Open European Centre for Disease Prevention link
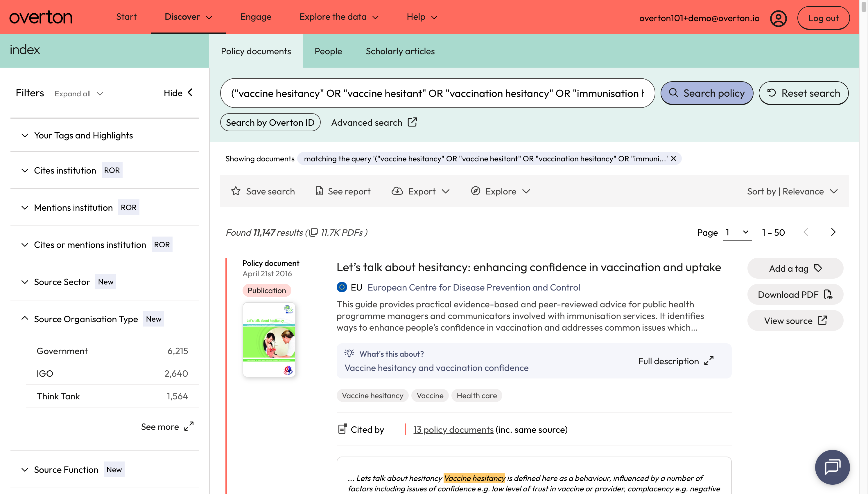The height and width of the screenshot is (494, 868). point(474,287)
